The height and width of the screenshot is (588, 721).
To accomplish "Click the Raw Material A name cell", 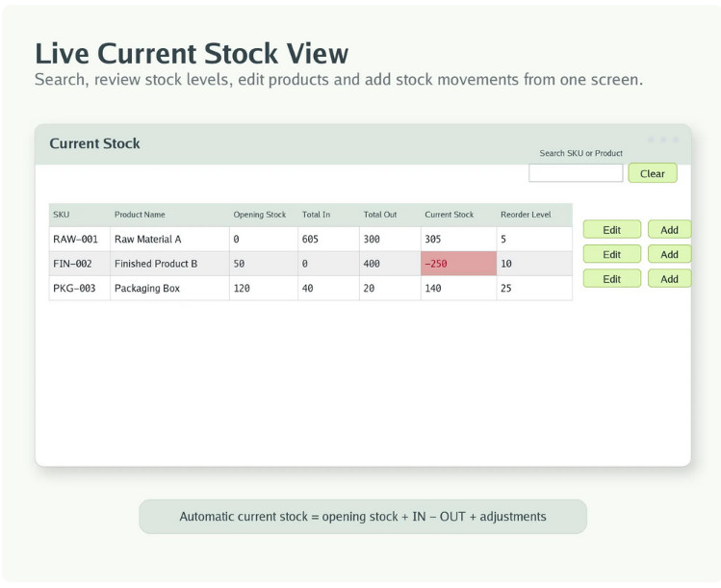I will (169, 239).
